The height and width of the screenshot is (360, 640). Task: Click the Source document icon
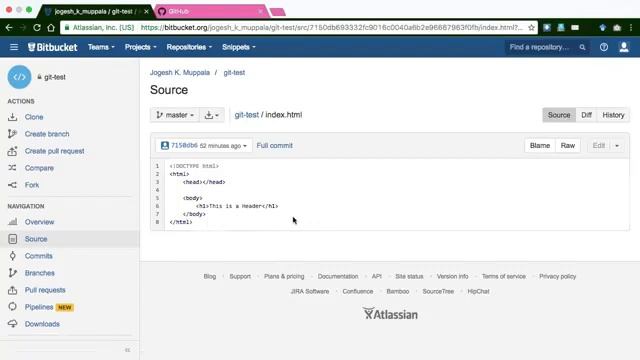[13, 239]
